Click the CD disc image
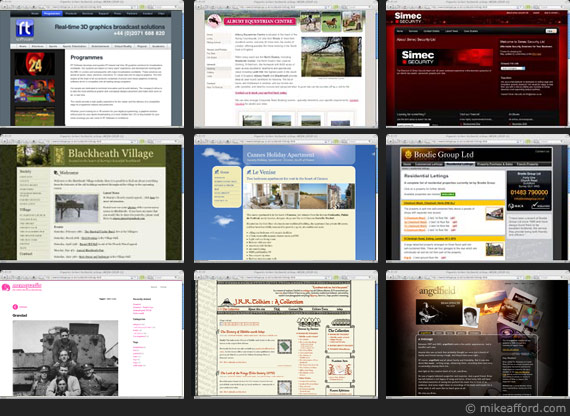The image size is (570, 416). [x=531, y=317]
